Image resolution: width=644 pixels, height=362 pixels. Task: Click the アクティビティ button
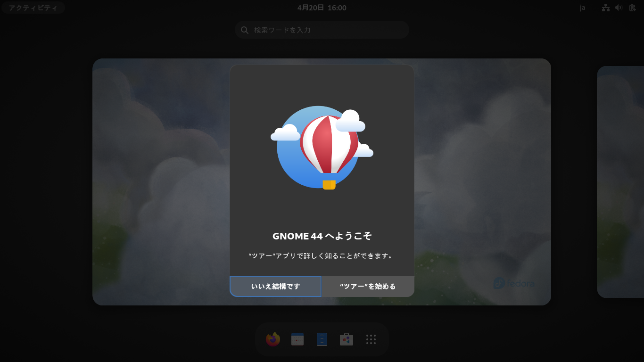coord(33,8)
